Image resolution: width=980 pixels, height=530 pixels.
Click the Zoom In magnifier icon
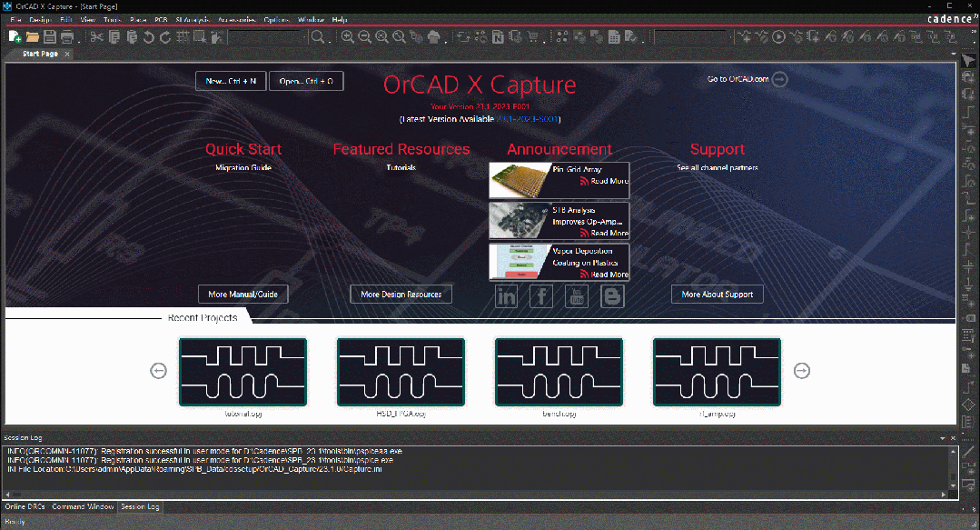click(348, 37)
